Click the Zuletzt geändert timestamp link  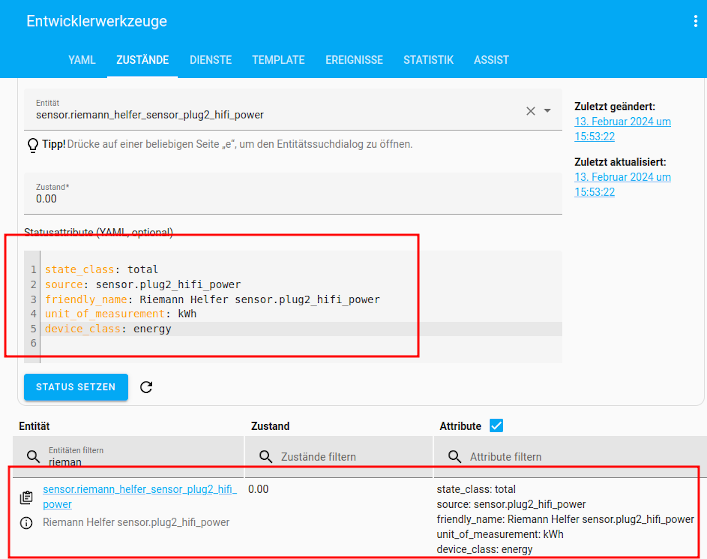pos(622,129)
